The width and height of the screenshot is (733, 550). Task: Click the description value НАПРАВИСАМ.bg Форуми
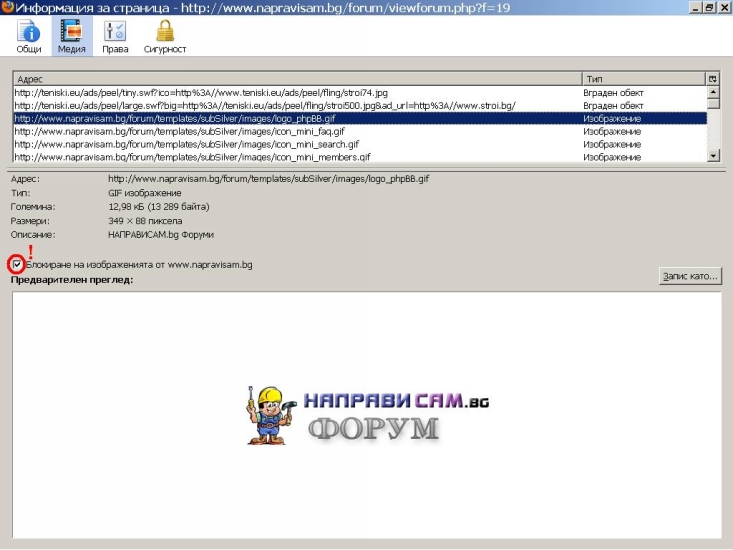tap(161, 235)
